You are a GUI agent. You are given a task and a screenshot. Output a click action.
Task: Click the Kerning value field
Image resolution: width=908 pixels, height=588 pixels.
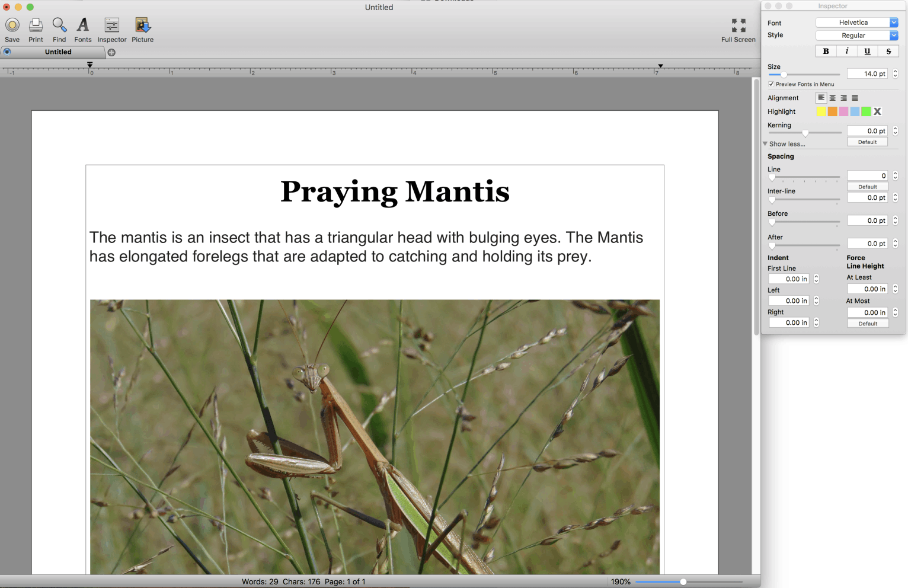click(x=867, y=130)
